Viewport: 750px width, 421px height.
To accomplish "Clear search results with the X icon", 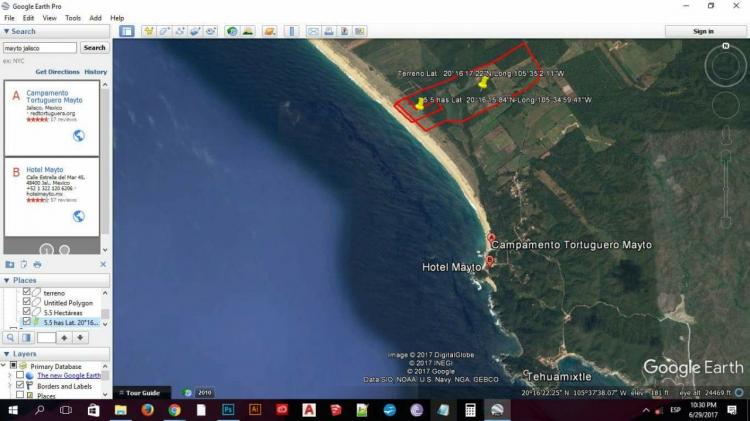I will tap(103, 265).
